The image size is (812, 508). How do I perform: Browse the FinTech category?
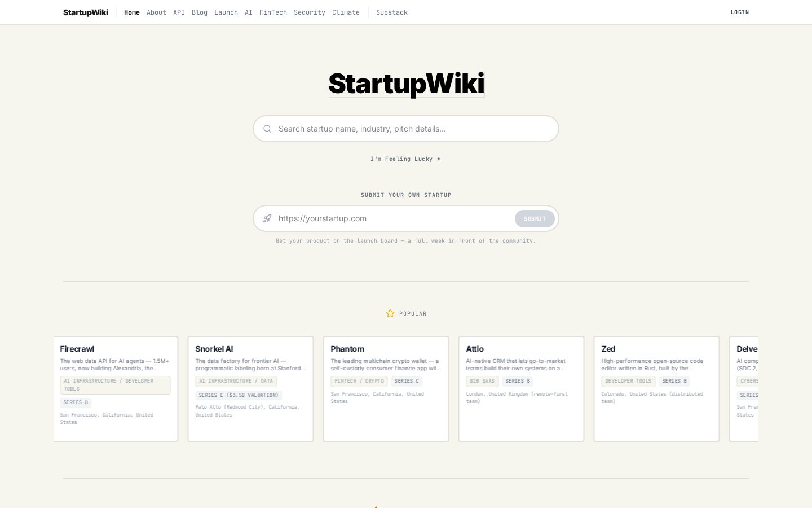[273, 12]
